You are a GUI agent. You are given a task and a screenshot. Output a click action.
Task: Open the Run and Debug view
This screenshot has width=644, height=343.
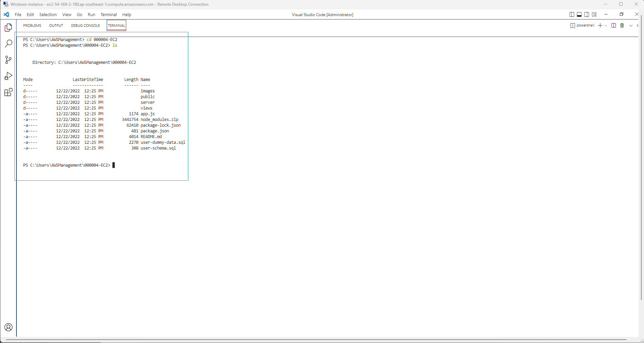coord(8,76)
